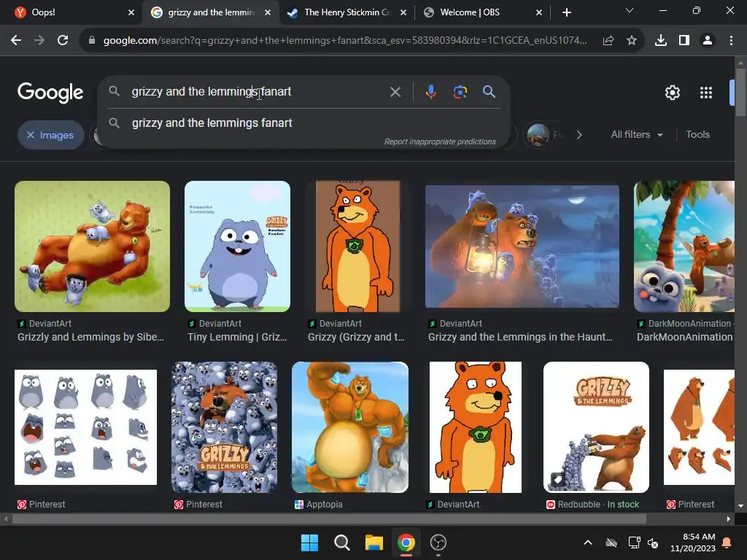The width and height of the screenshot is (747, 560).
Task: Click Grizzy and the Lemmings in the Haunt title
Action: tap(520, 337)
